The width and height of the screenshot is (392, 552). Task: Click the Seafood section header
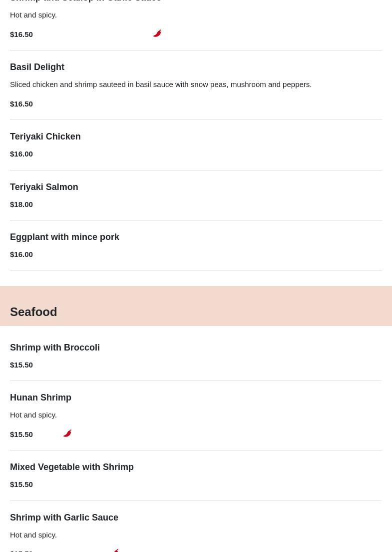click(x=33, y=311)
